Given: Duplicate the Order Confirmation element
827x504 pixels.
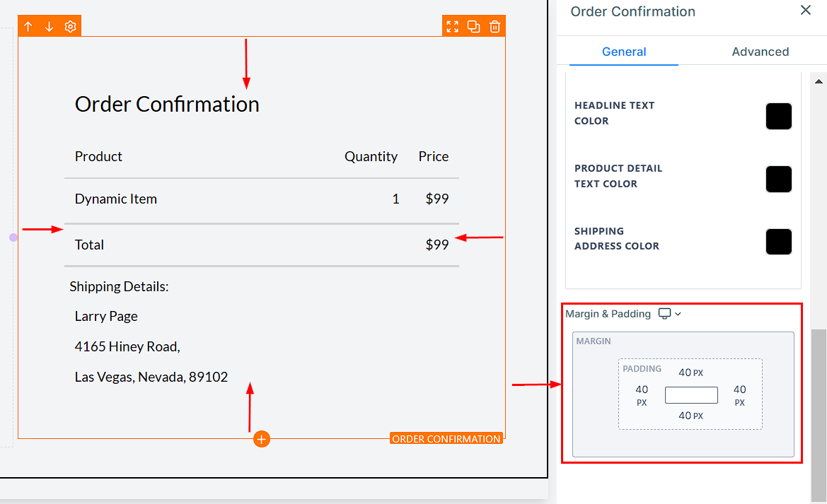Looking at the screenshot, I should pos(474,27).
